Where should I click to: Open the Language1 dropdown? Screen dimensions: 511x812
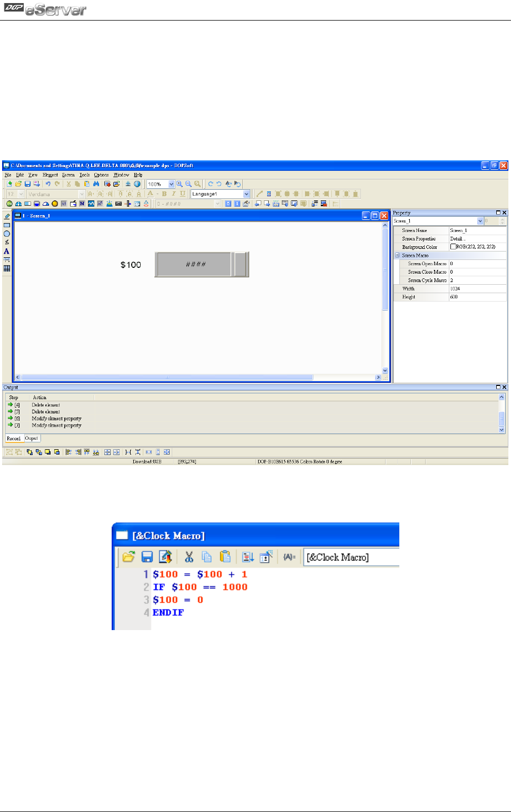(x=247, y=194)
